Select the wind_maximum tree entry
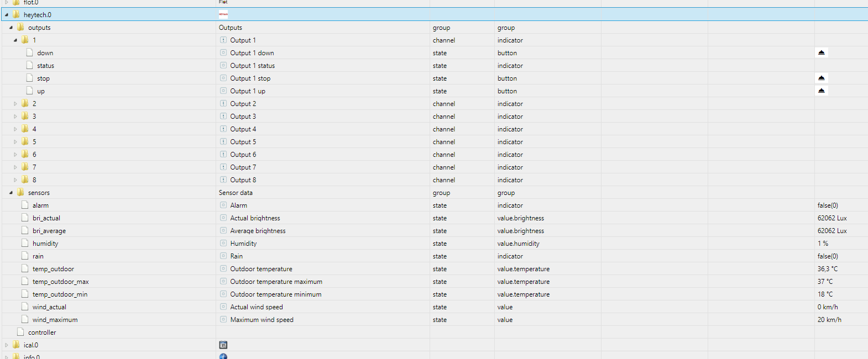868x359 pixels. [x=55, y=320]
